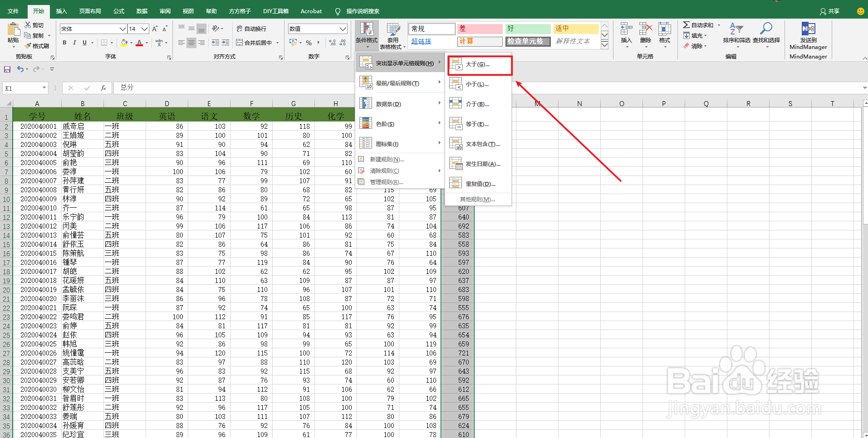Image resolution: width=868 pixels, height=438 pixels.
Task: Select 小于(L) Less Than rule
Action: [x=479, y=84]
